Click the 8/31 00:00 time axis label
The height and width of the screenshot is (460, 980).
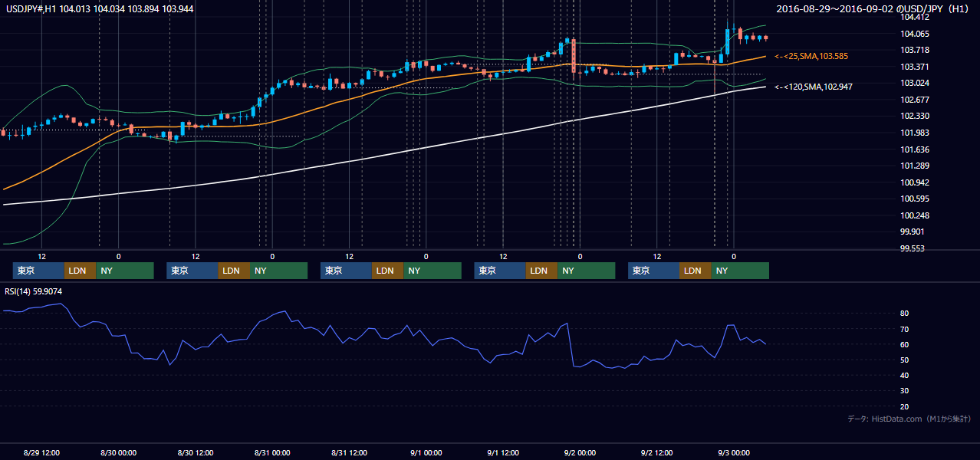pyautogui.click(x=272, y=452)
